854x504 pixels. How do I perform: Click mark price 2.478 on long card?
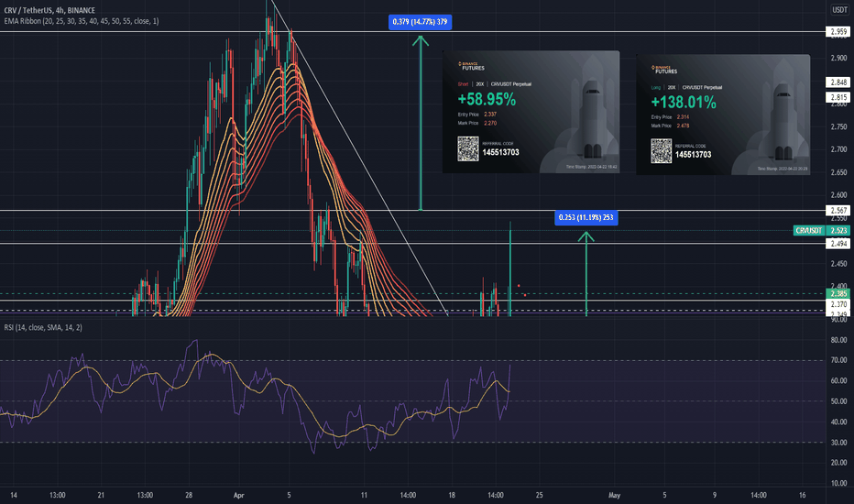tap(683, 126)
